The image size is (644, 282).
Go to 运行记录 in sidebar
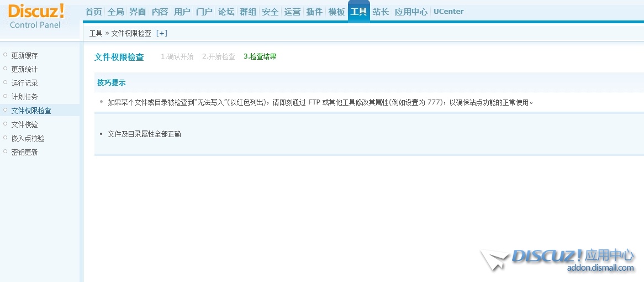[x=24, y=83]
